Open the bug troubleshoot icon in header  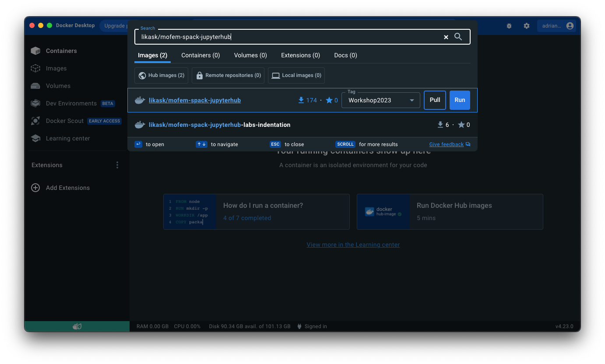509,26
